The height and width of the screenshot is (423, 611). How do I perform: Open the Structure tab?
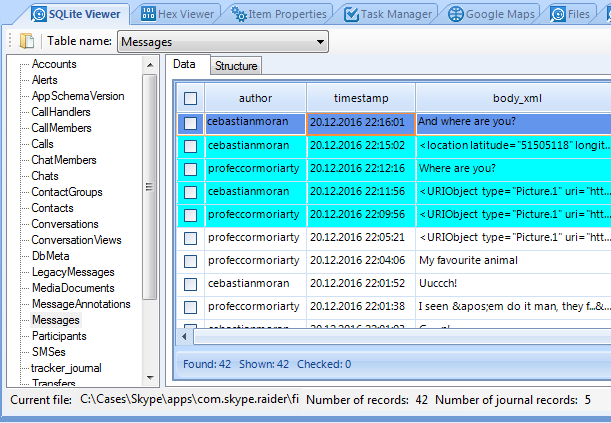pyautogui.click(x=236, y=66)
